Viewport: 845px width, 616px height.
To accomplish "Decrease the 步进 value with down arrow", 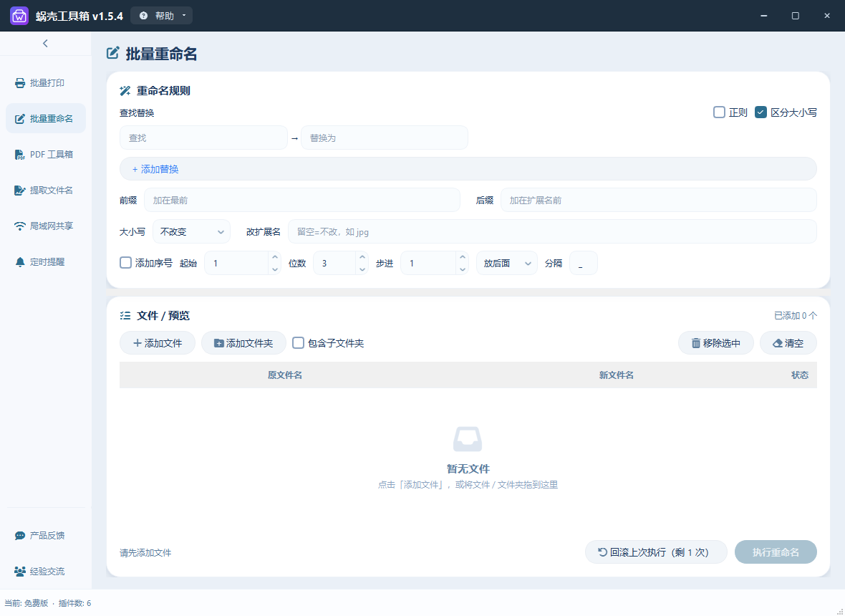I will tap(463, 269).
